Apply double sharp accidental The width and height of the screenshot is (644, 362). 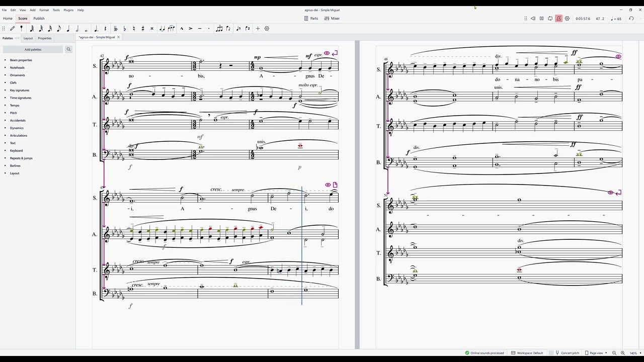point(151,29)
